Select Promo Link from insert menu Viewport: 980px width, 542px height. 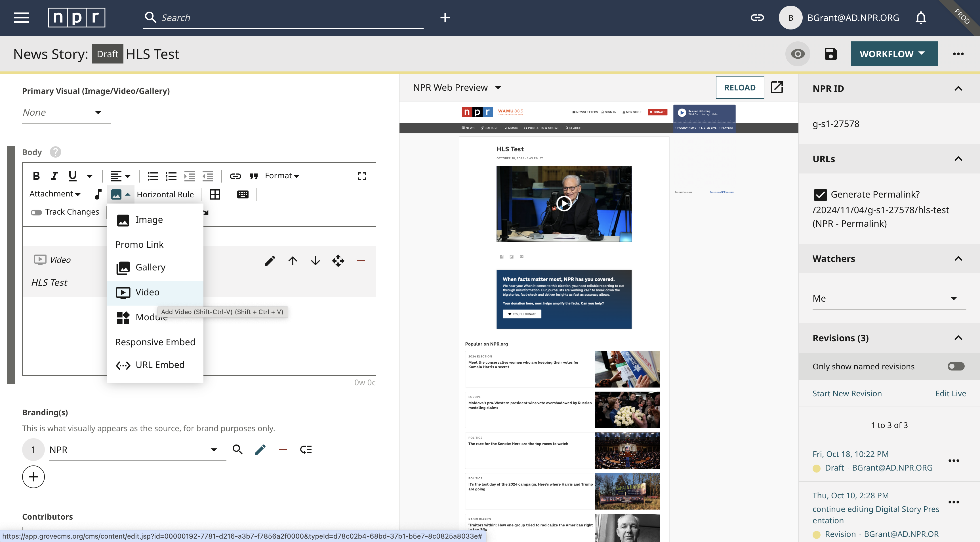point(155,244)
